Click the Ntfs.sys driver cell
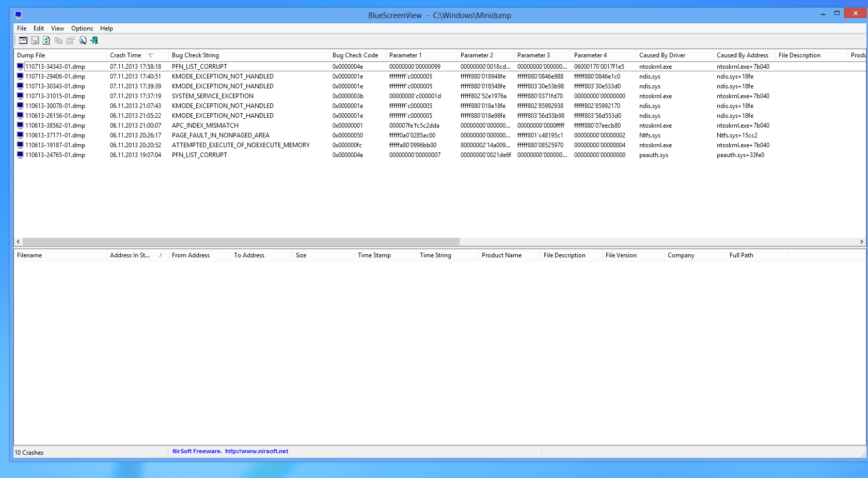The height and width of the screenshot is (478, 868). point(650,135)
